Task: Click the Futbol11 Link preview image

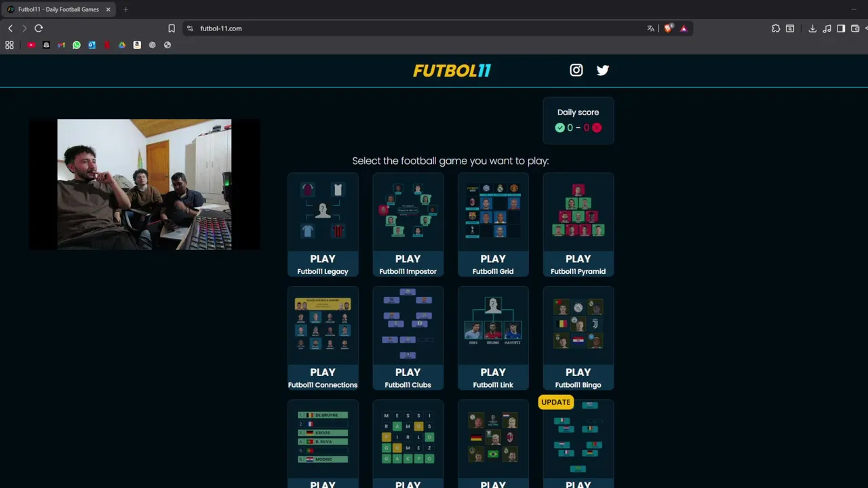Action: click(493, 325)
